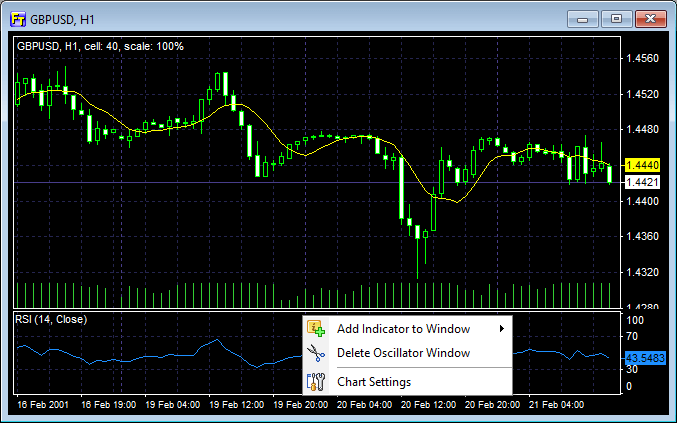Viewport: 677px width, 423px height.
Task: Open Chart Settings from context menu
Action: click(x=408, y=382)
